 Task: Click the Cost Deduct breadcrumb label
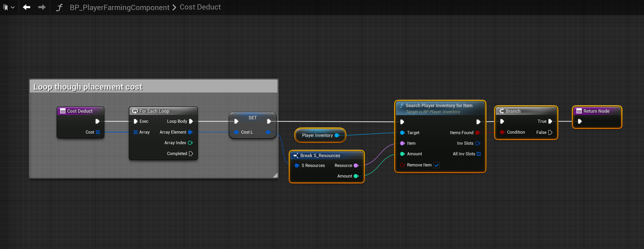[200, 7]
